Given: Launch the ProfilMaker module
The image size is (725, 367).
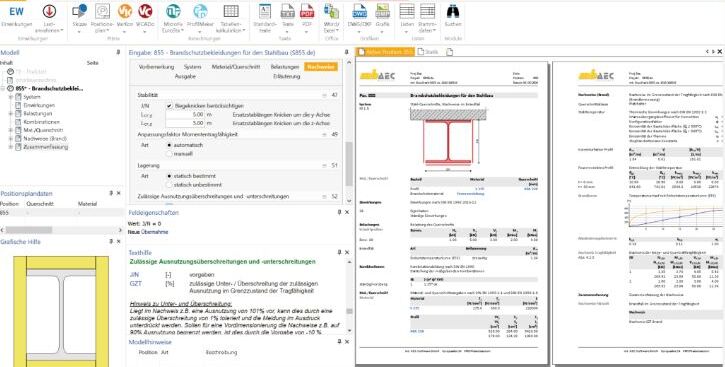Looking at the screenshot, I should click(x=200, y=18).
